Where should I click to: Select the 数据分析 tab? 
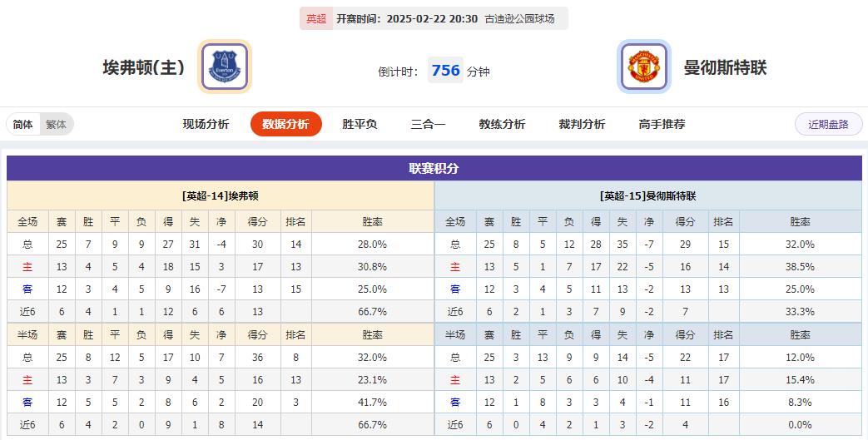click(285, 124)
